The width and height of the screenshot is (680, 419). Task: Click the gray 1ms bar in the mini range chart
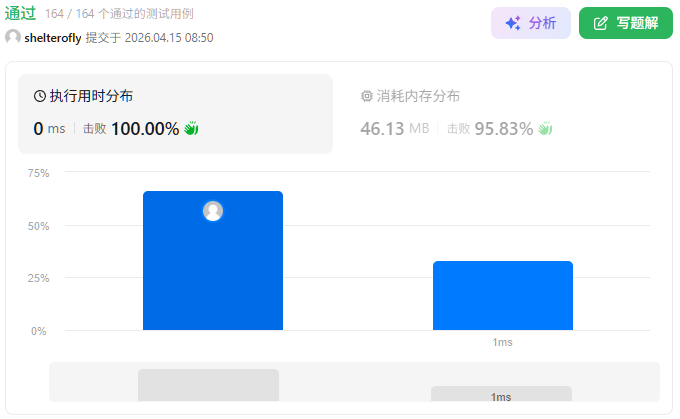click(x=501, y=394)
